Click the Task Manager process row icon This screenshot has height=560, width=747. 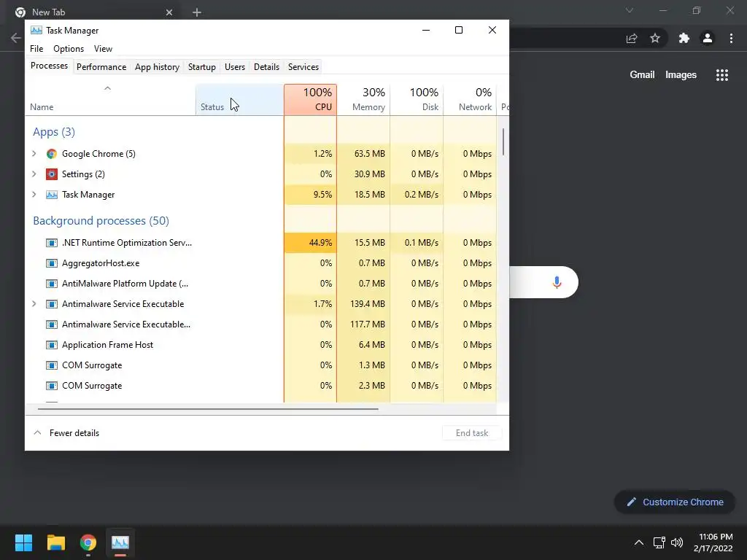[x=52, y=195]
